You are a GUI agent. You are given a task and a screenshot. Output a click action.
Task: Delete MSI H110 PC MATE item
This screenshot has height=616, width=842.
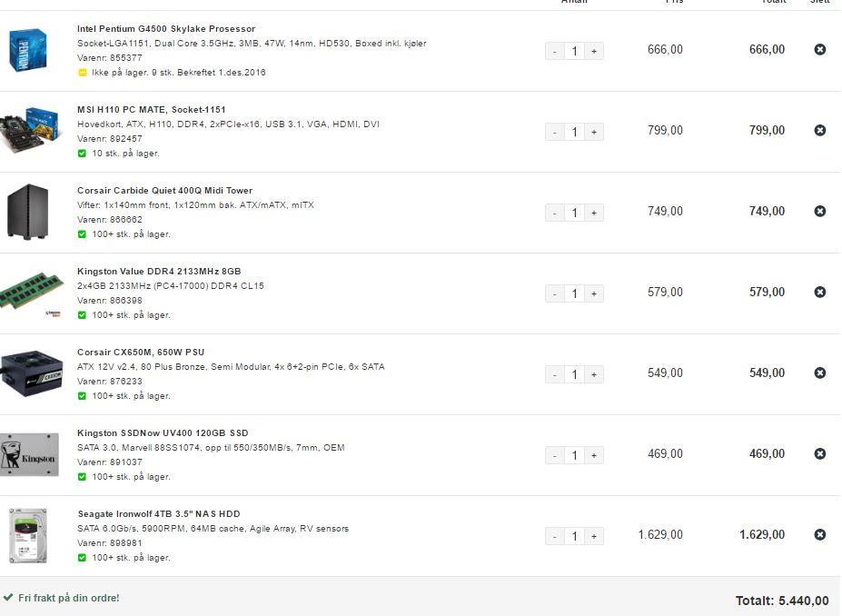click(819, 130)
